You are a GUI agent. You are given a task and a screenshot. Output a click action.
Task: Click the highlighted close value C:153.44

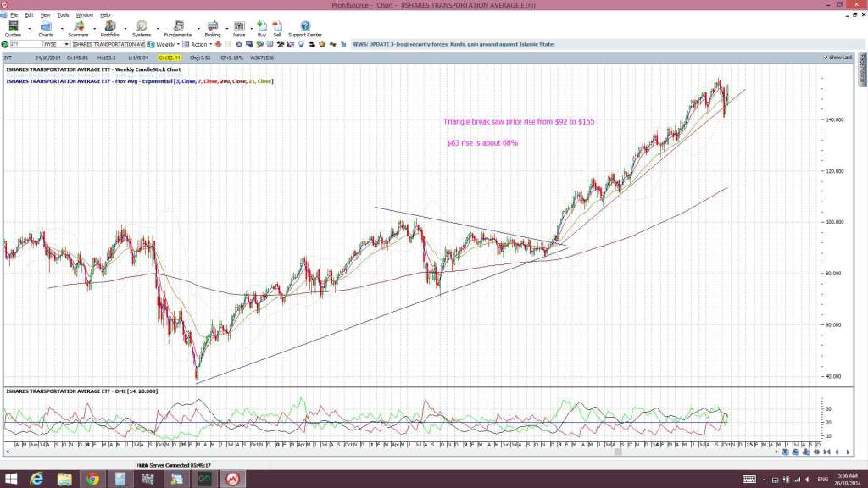point(170,58)
